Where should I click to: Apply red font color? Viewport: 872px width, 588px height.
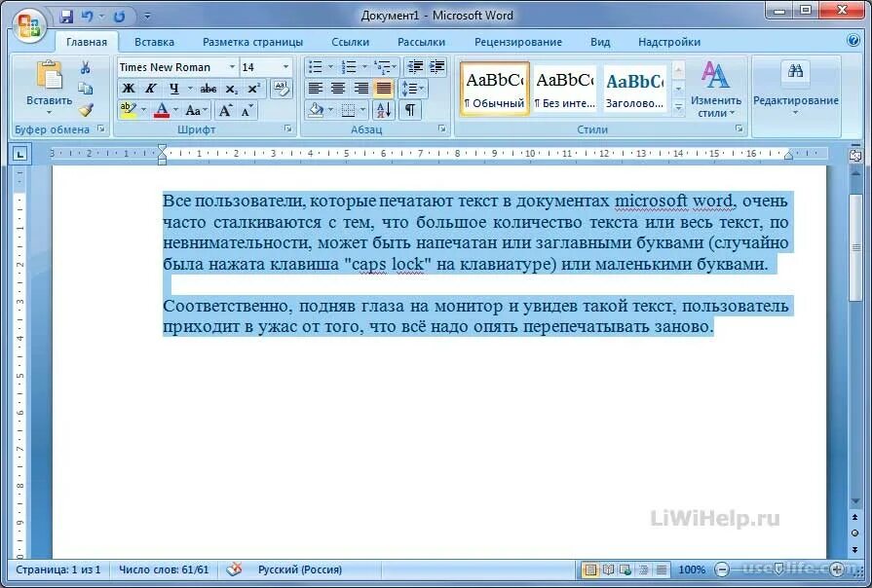pyautogui.click(x=162, y=110)
